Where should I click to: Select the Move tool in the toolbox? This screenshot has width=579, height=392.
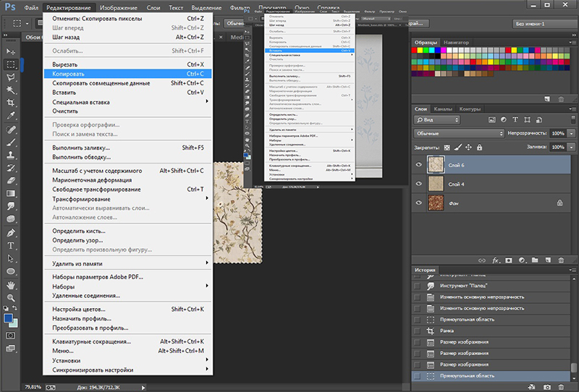point(11,51)
